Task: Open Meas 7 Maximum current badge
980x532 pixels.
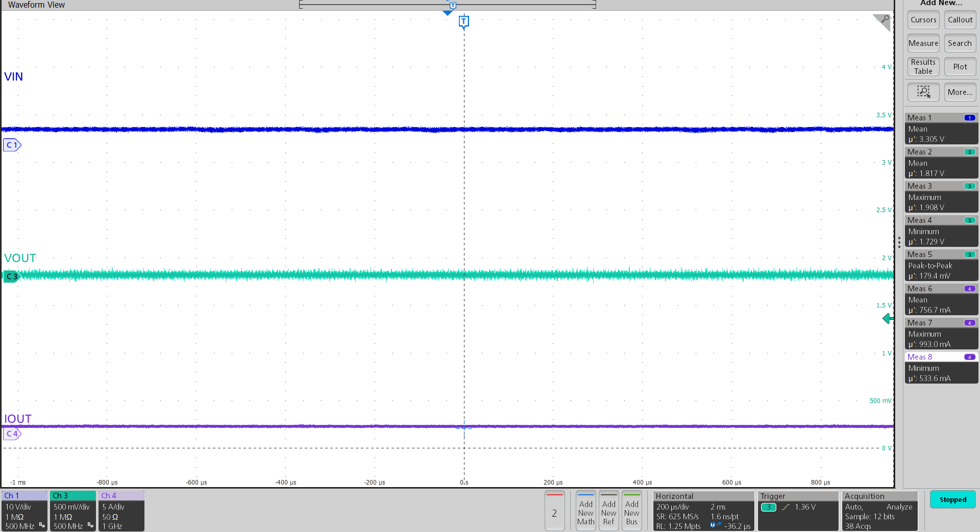Action: point(941,334)
